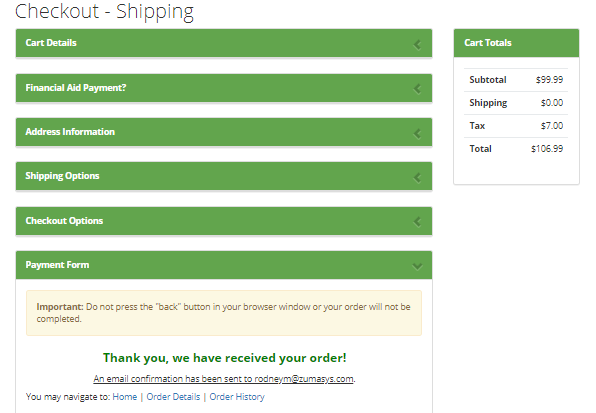The height and width of the screenshot is (413, 596).
Task: Select the Cart Totals panel heading
Action: [516, 43]
